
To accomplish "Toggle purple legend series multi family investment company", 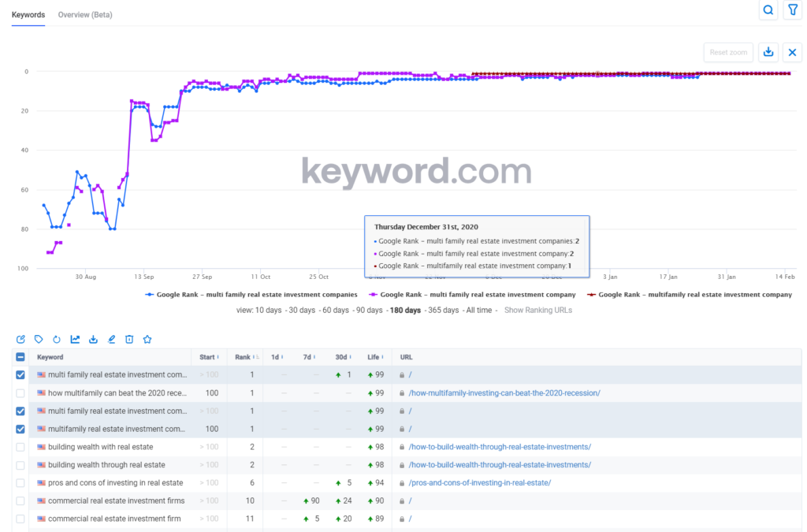I will (x=473, y=295).
